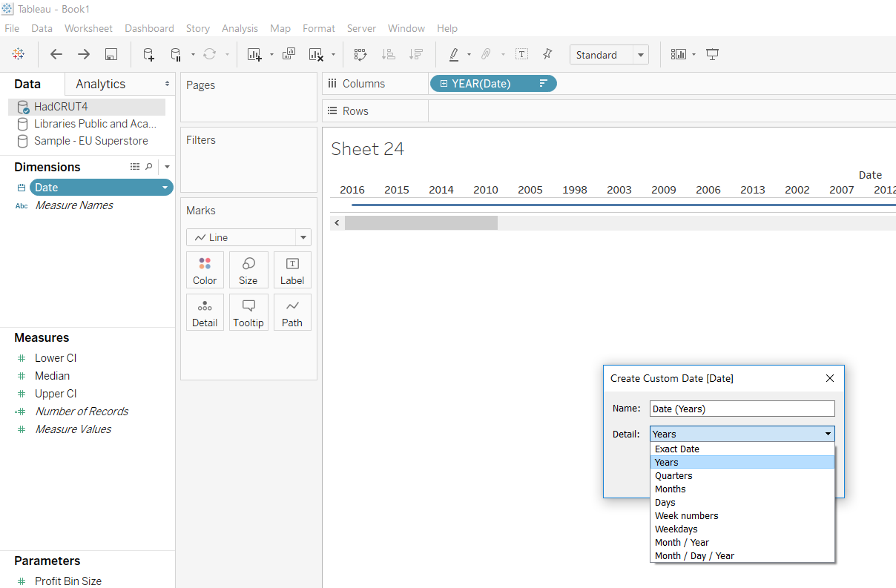Select the Sample - EU Superstore data source
896x588 pixels.
pos(90,141)
